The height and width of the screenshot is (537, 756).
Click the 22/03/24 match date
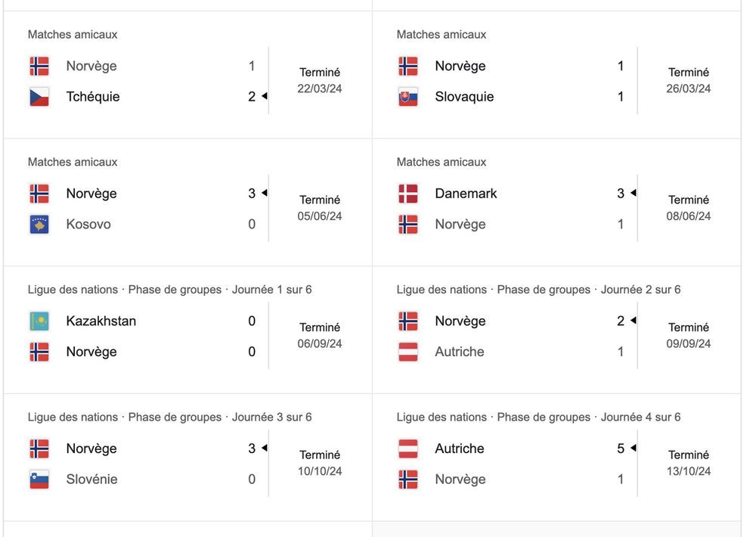pyautogui.click(x=320, y=88)
